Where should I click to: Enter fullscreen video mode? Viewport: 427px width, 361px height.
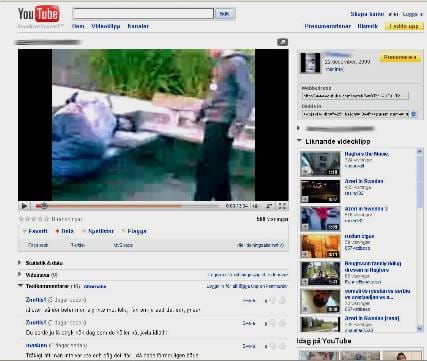pos(282,206)
